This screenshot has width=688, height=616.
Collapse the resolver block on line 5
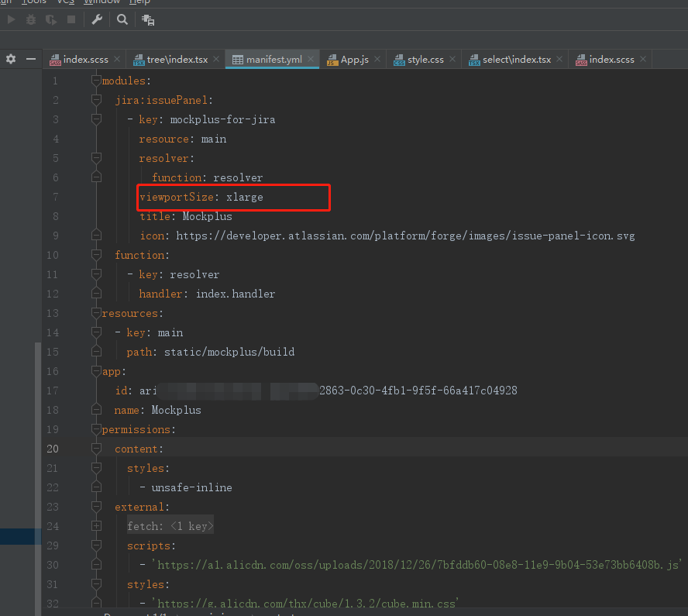pyautogui.click(x=96, y=157)
